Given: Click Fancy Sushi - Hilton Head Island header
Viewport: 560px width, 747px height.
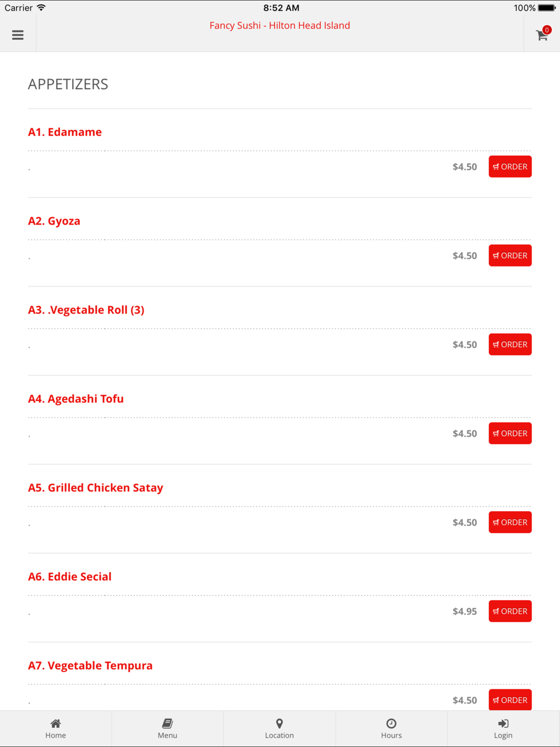Looking at the screenshot, I should 279,26.
